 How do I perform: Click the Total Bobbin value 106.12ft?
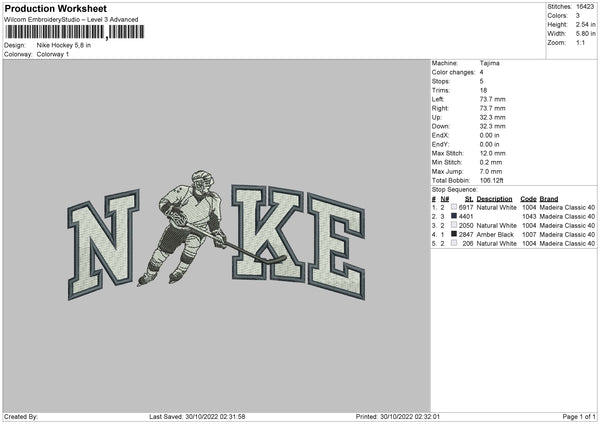(x=492, y=181)
